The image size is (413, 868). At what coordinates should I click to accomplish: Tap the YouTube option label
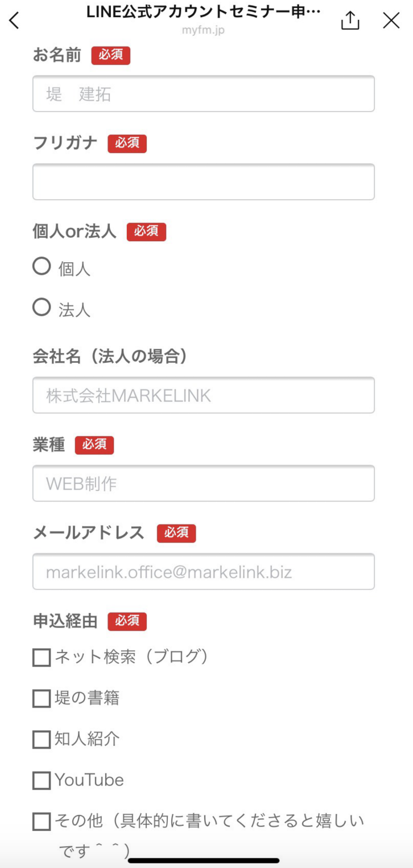coord(89,780)
